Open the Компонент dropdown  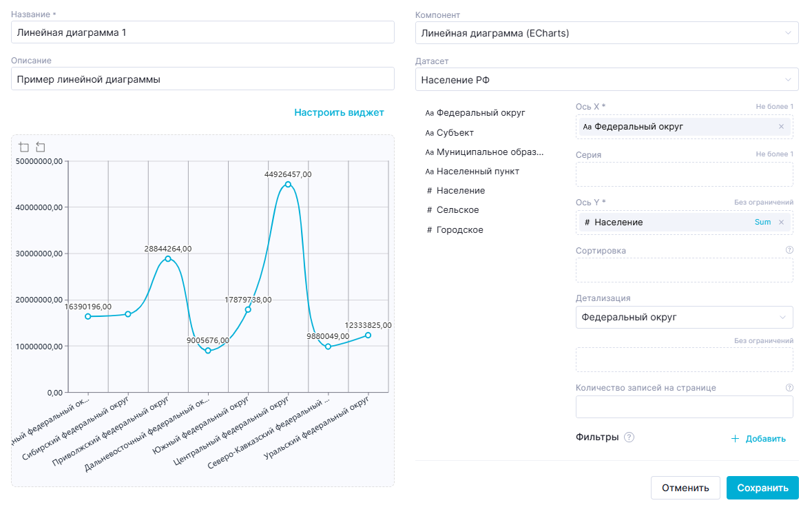(x=607, y=33)
